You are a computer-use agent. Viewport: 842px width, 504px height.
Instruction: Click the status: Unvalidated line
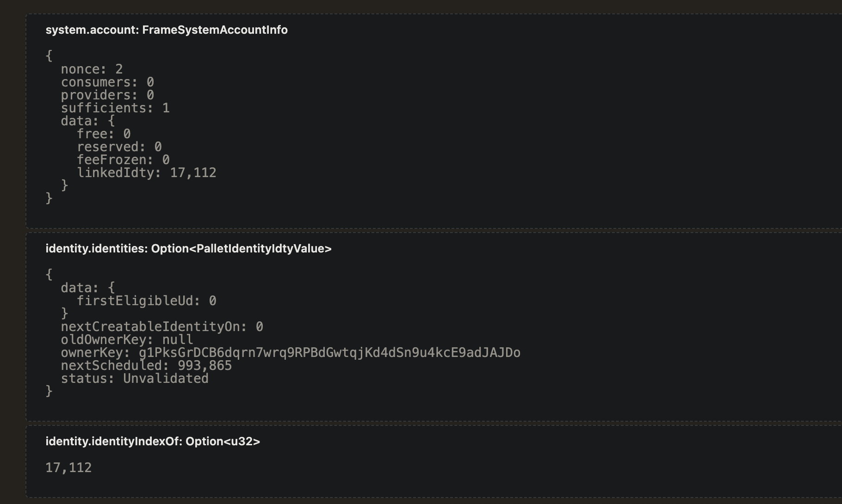pyautogui.click(x=135, y=379)
